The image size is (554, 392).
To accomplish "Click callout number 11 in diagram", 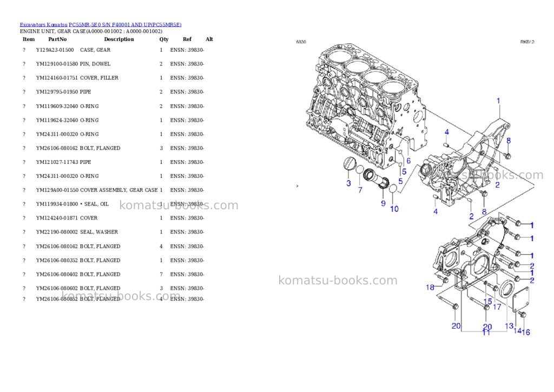I will tap(486, 333).
